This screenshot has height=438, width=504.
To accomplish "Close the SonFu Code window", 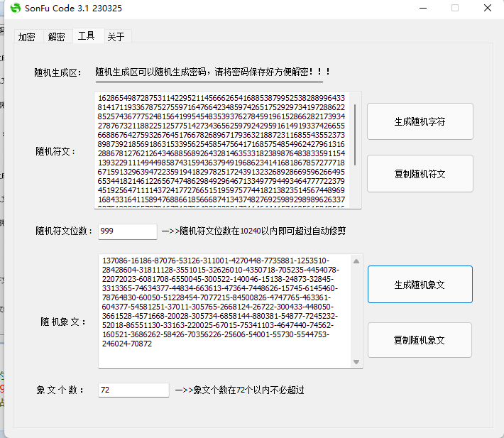I will pyautogui.click(x=488, y=9).
